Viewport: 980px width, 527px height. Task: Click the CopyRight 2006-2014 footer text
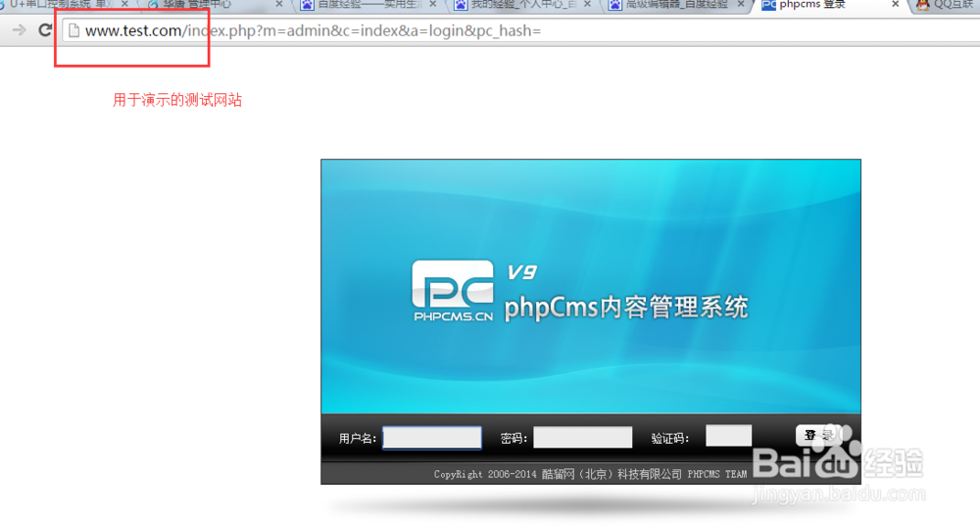591,474
